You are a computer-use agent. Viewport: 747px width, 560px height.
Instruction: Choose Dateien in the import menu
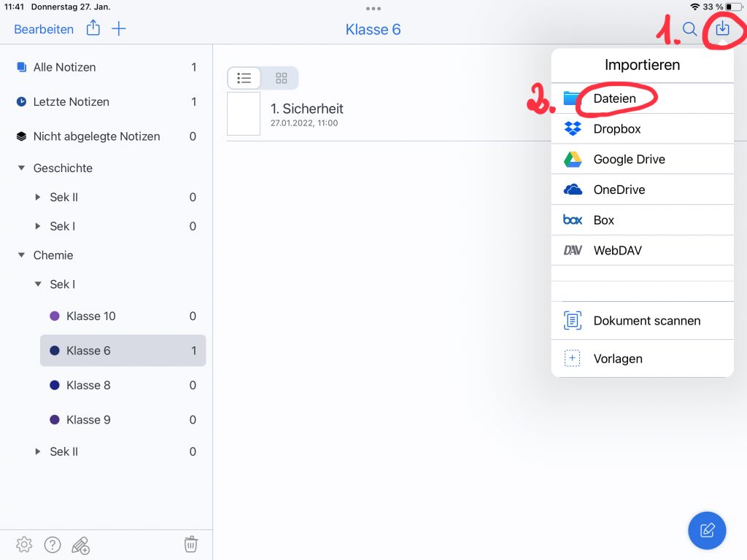click(x=615, y=98)
